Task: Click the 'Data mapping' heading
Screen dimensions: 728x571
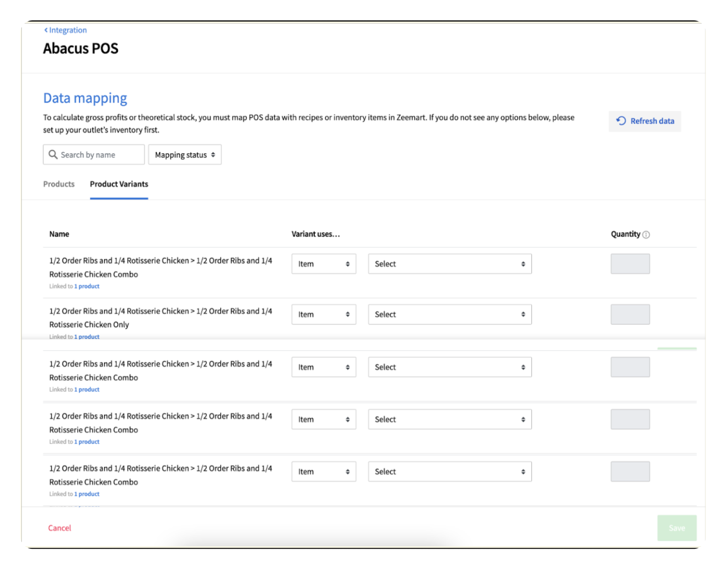Action: tap(85, 98)
